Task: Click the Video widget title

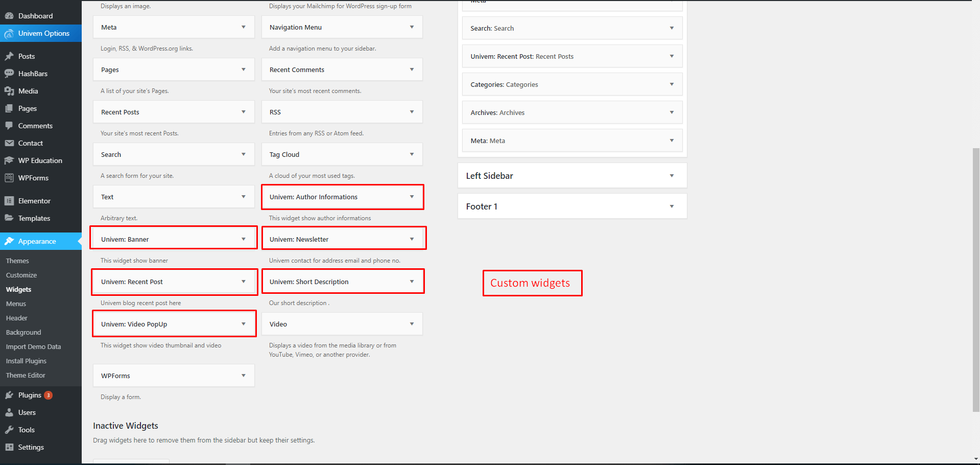Action: point(278,324)
